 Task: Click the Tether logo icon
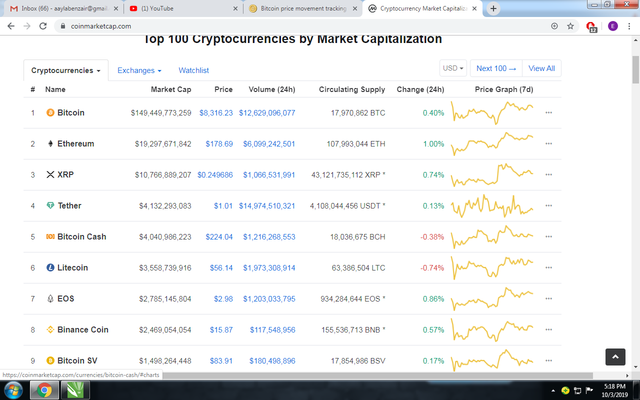(x=50, y=206)
